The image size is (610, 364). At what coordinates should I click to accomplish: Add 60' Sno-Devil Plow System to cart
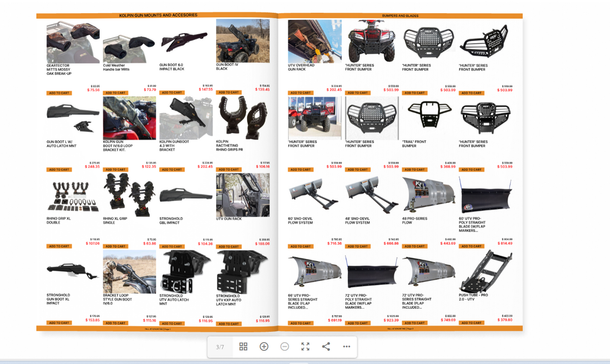[x=300, y=246]
